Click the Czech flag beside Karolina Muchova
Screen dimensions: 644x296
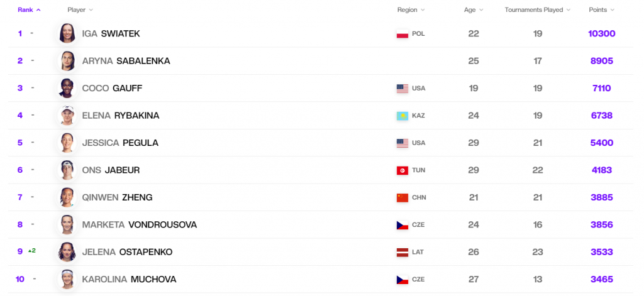pyautogui.click(x=402, y=279)
